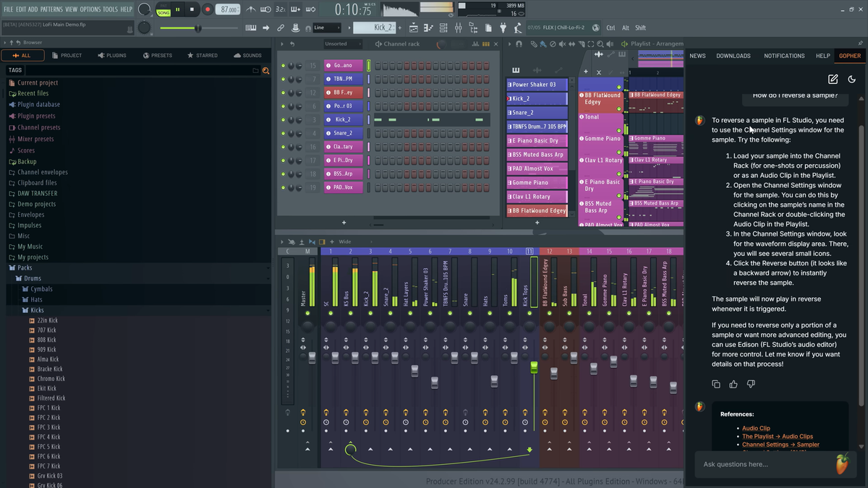Open the piano roll toolbar icon
The image size is (868, 488).
point(429,27)
